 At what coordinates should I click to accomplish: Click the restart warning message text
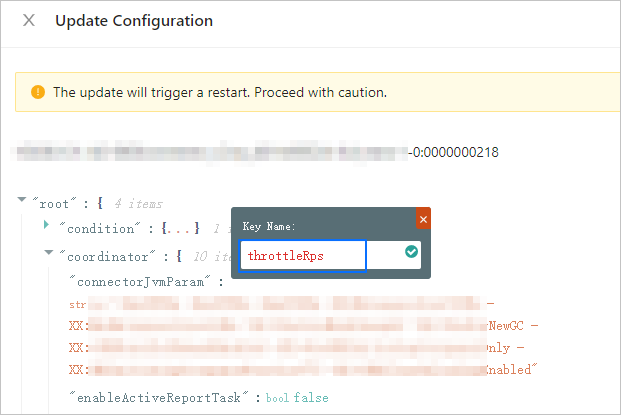tap(219, 92)
